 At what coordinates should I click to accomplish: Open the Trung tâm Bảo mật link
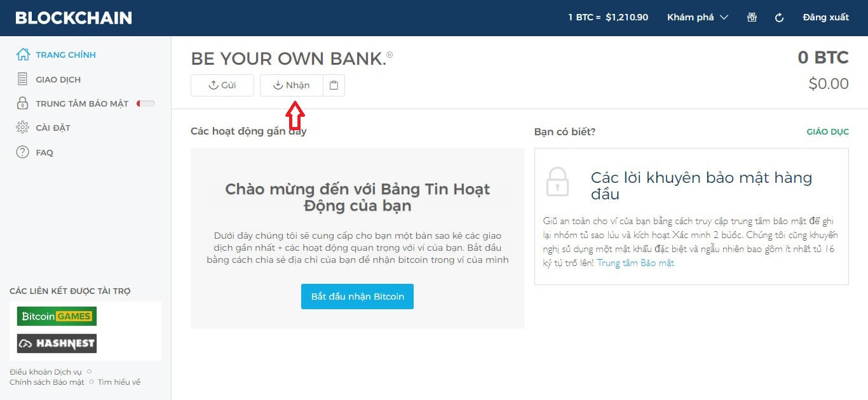pyautogui.click(x=635, y=263)
